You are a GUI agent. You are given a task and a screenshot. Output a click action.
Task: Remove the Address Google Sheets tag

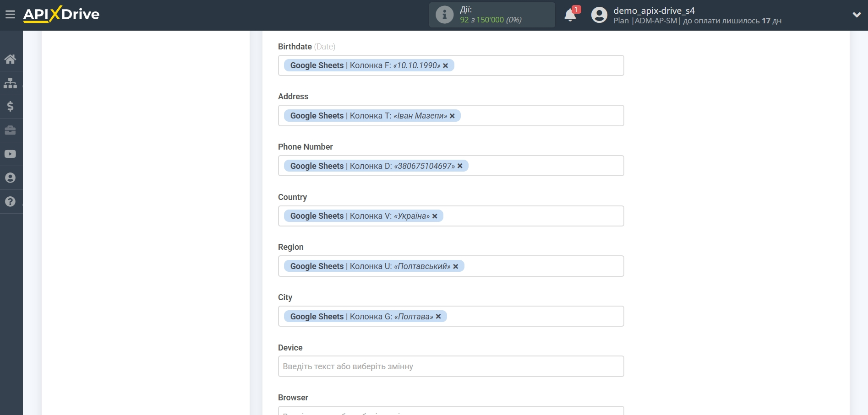[x=452, y=116]
